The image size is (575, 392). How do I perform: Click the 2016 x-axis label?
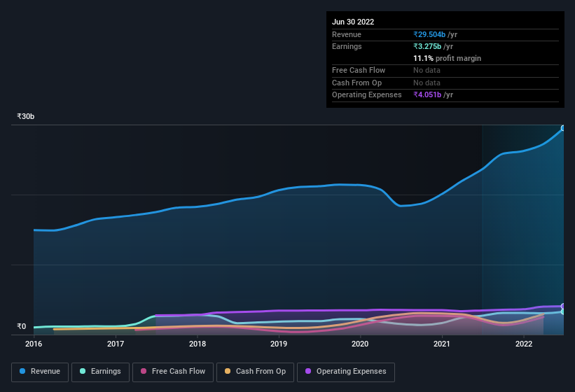[x=34, y=344]
